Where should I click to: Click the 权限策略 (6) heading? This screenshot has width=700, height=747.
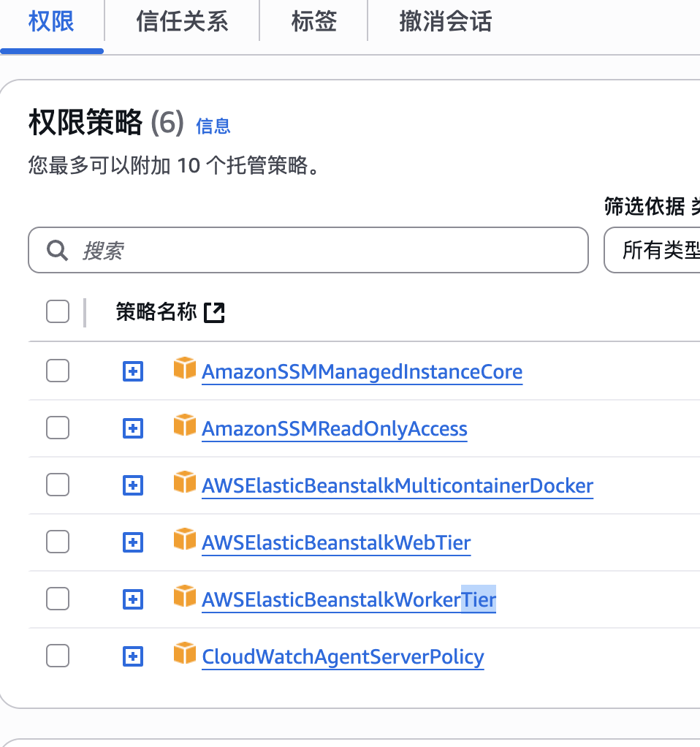point(106,123)
